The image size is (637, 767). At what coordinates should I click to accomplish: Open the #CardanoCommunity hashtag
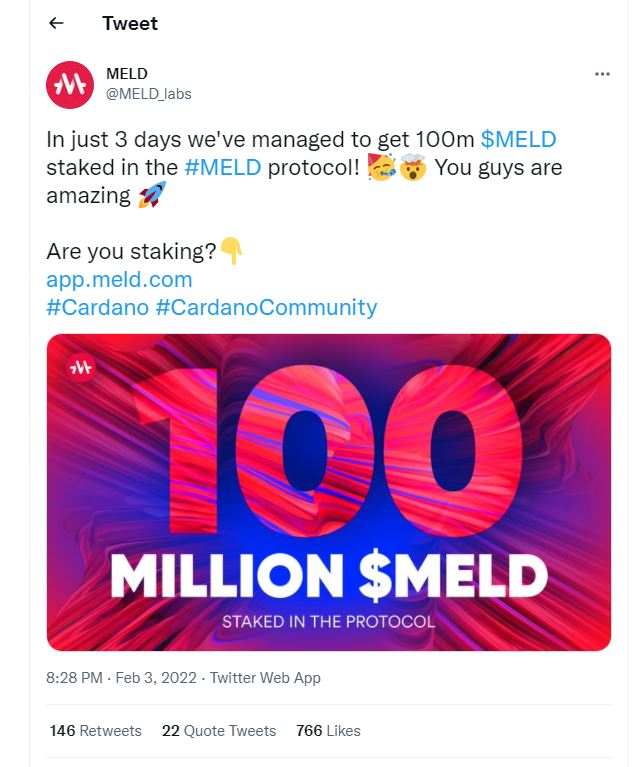point(266,307)
